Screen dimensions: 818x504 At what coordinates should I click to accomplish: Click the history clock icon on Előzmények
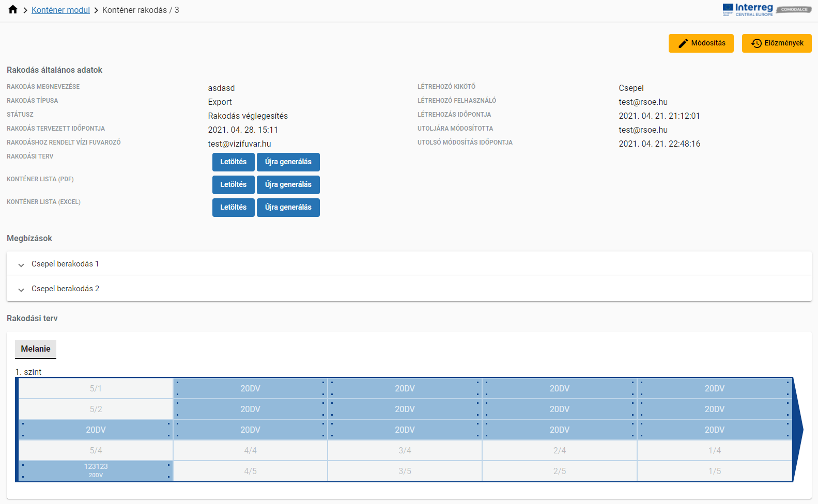(x=757, y=43)
